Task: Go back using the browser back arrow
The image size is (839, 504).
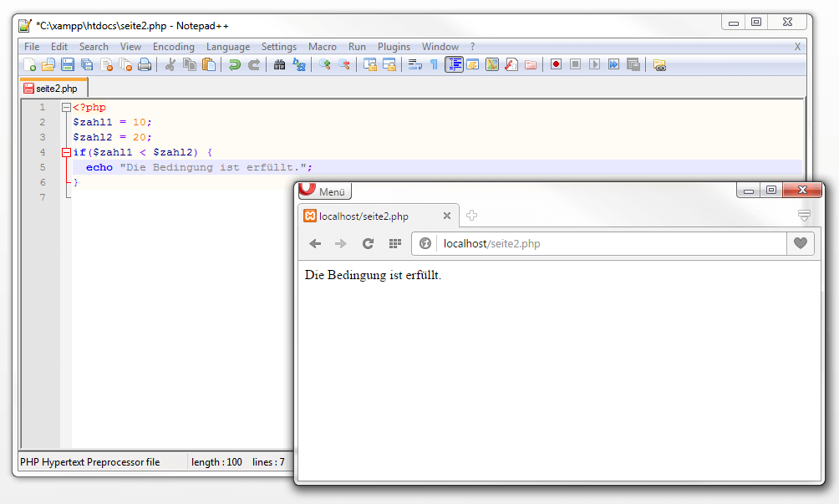Action: coord(315,243)
